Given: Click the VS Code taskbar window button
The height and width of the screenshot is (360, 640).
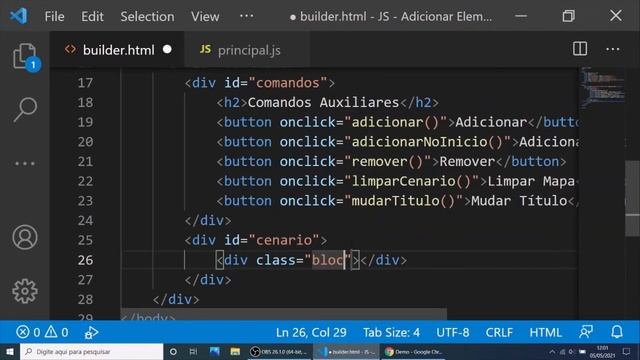Looking at the screenshot, I should coord(346,351).
